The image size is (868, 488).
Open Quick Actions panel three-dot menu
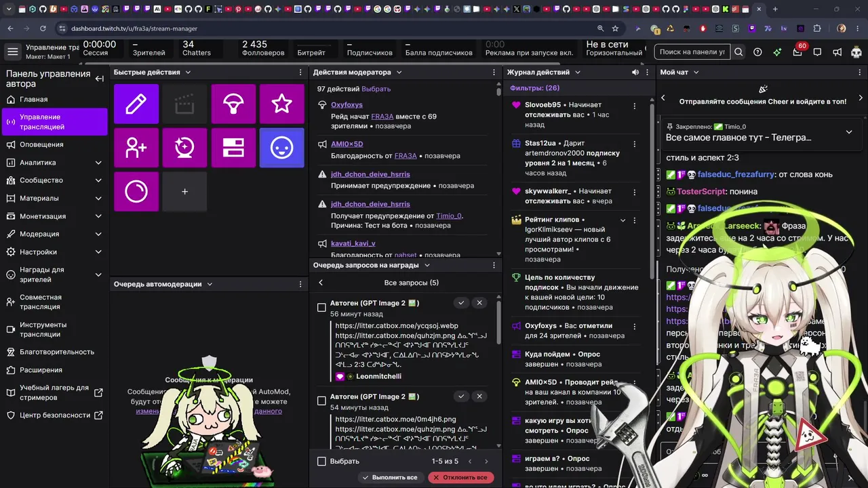300,73
